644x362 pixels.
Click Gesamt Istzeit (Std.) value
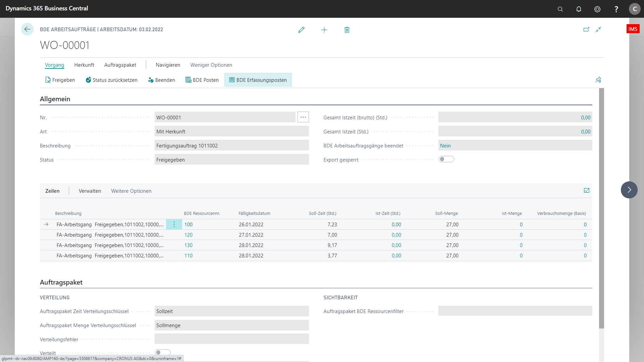[515, 131]
